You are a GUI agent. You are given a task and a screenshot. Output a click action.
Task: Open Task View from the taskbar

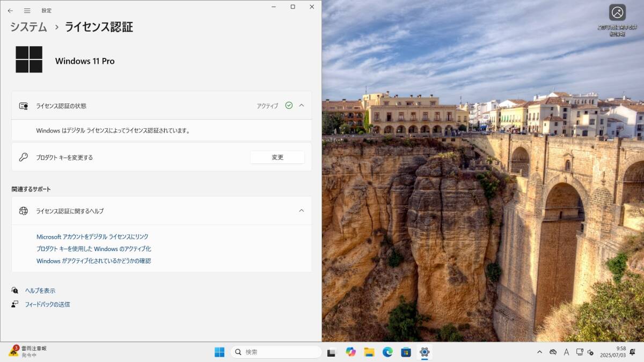(332, 352)
